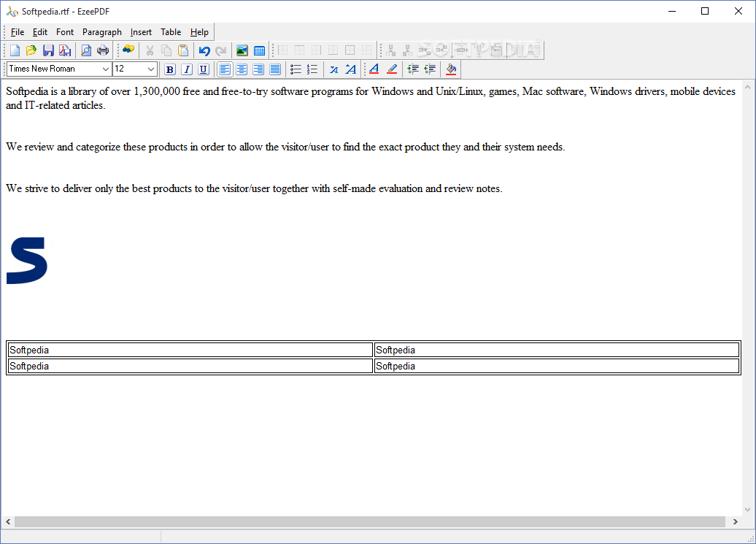756x544 pixels.
Task: Open an existing file
Action: click(x=31, y=50)
